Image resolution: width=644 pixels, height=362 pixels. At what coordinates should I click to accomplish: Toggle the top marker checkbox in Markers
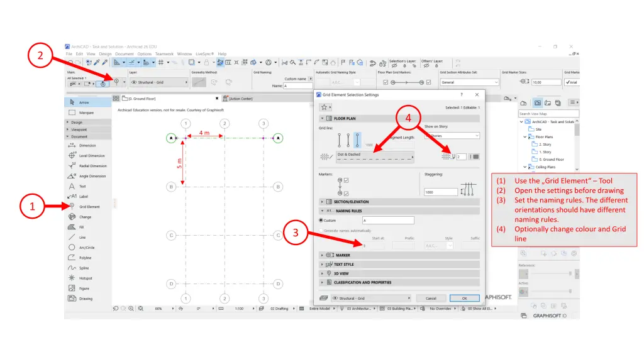(347, 180)
